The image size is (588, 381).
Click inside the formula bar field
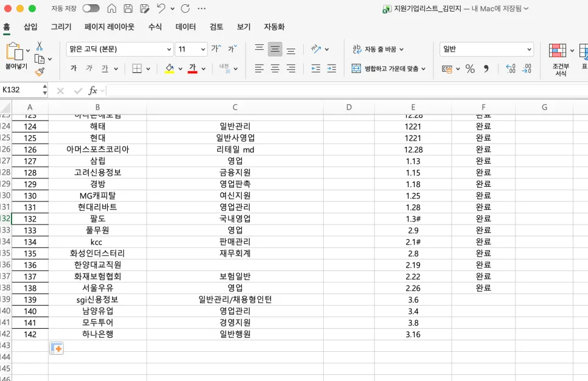pyautogui.click(x=347, y=90)
